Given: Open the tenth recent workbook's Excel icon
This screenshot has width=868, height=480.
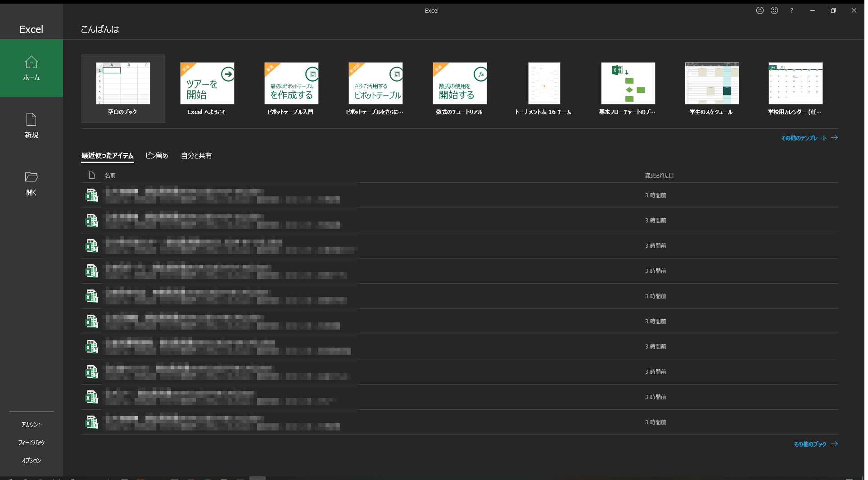Looking at the screenshot, I should pos(92,422).
